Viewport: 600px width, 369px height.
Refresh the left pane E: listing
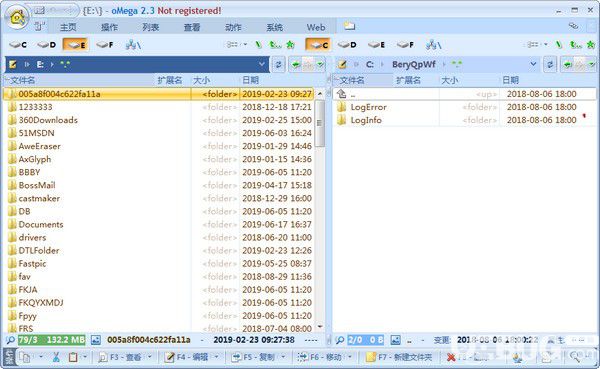click(x=279, y=64)
